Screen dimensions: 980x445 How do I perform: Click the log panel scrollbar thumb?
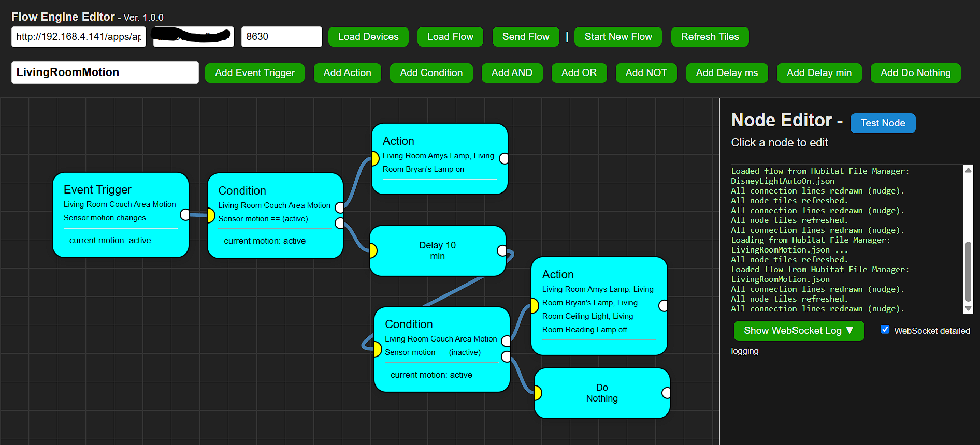[968, 271]
